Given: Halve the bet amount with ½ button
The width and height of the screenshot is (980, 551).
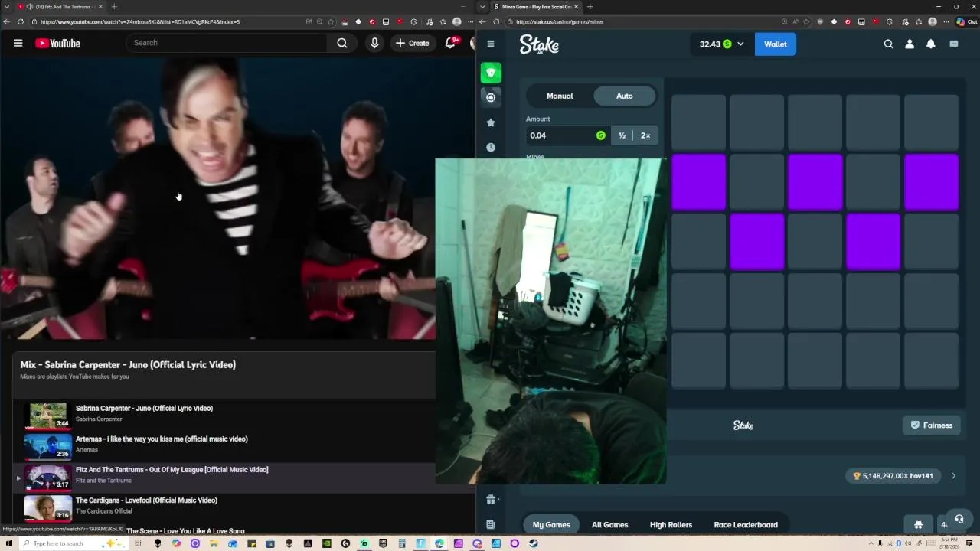Looking at the screenshot, I should 622,135.
